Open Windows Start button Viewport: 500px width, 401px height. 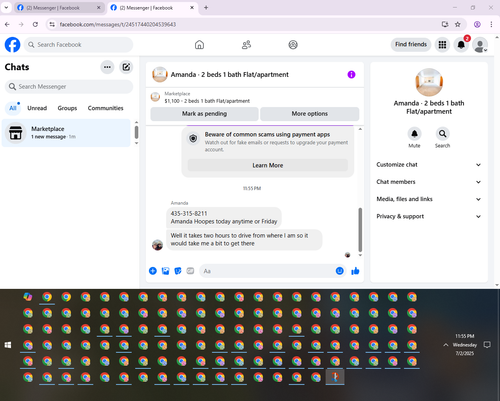(8, 345)
